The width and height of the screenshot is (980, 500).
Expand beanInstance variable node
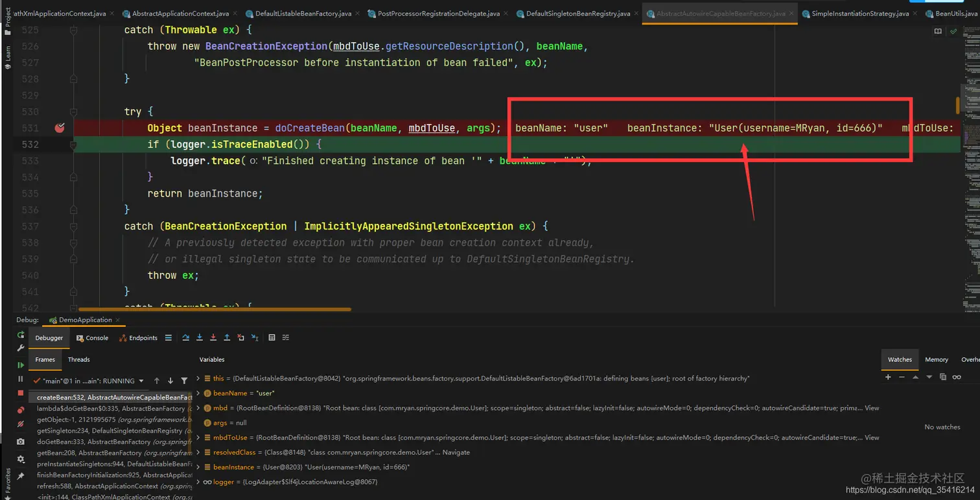198,467
